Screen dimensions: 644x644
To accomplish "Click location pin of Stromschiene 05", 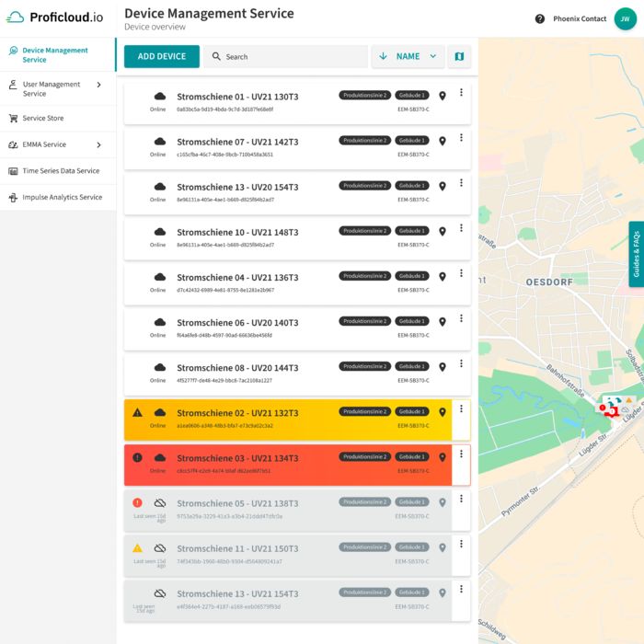I will coord(443,502).
